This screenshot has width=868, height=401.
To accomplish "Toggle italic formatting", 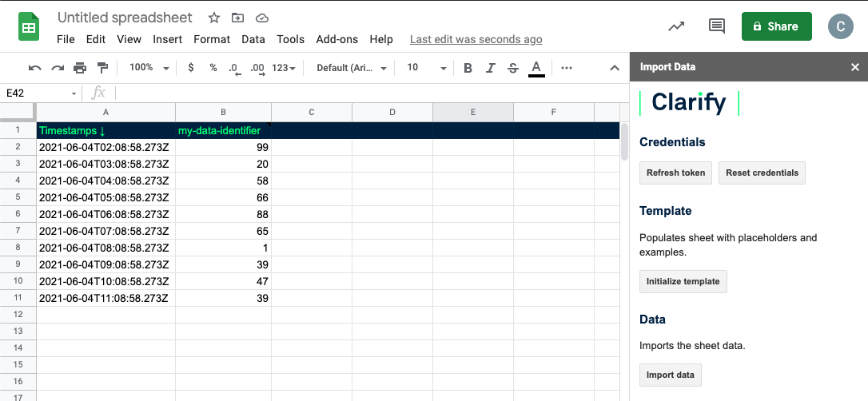I will click(491, 68).
